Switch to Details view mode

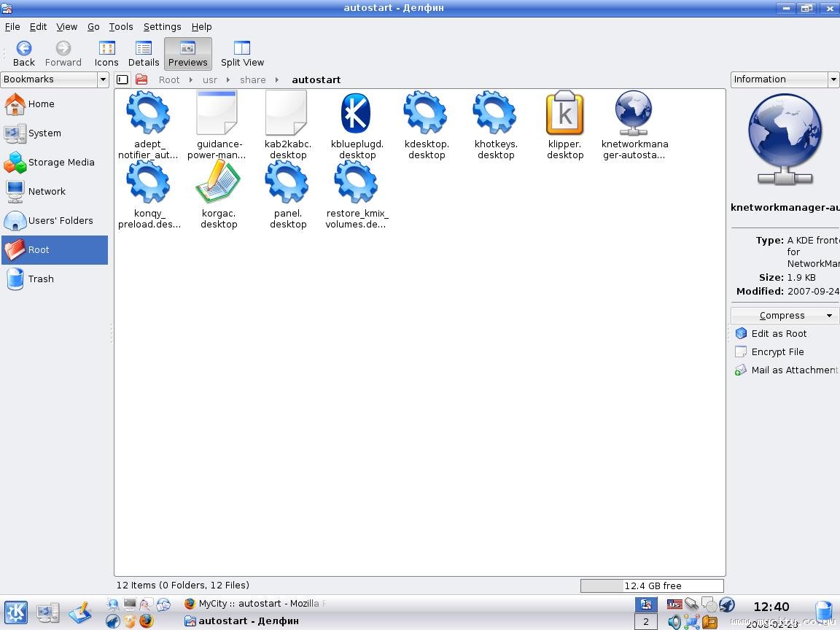pyautogui.click(x=144, y=53)
